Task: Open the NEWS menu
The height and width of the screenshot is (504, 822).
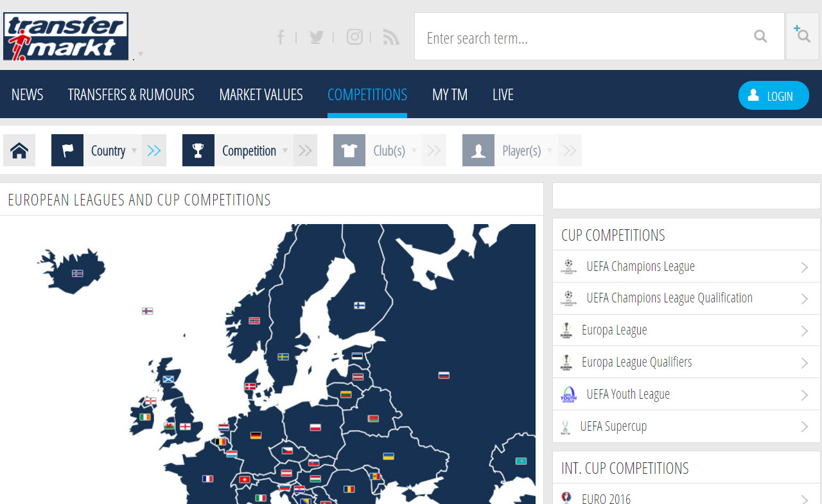Action: point(27,94)
